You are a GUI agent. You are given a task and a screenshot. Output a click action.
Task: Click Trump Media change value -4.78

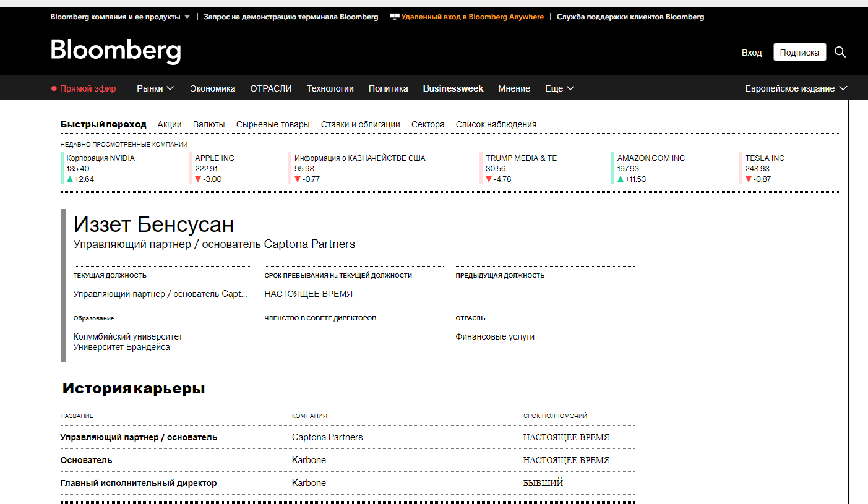point(502,179)
